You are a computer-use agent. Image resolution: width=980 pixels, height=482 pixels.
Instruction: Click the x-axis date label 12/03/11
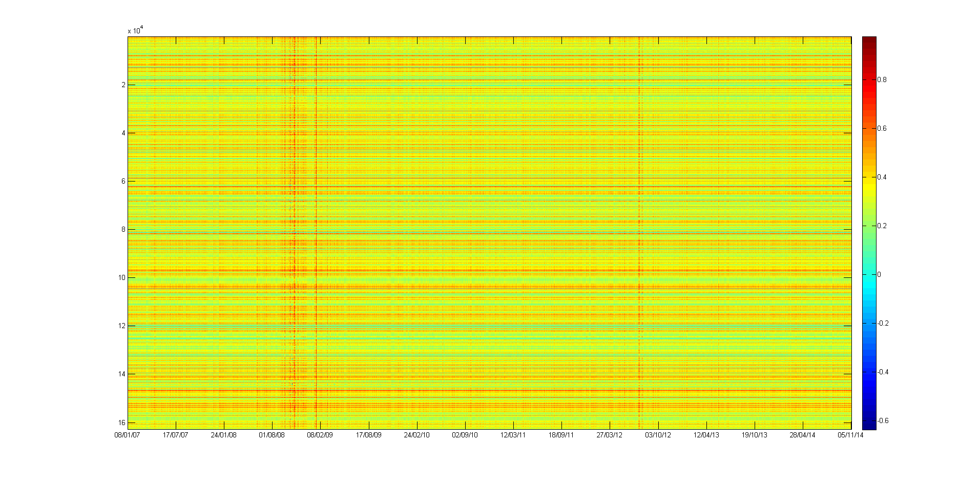513,435
